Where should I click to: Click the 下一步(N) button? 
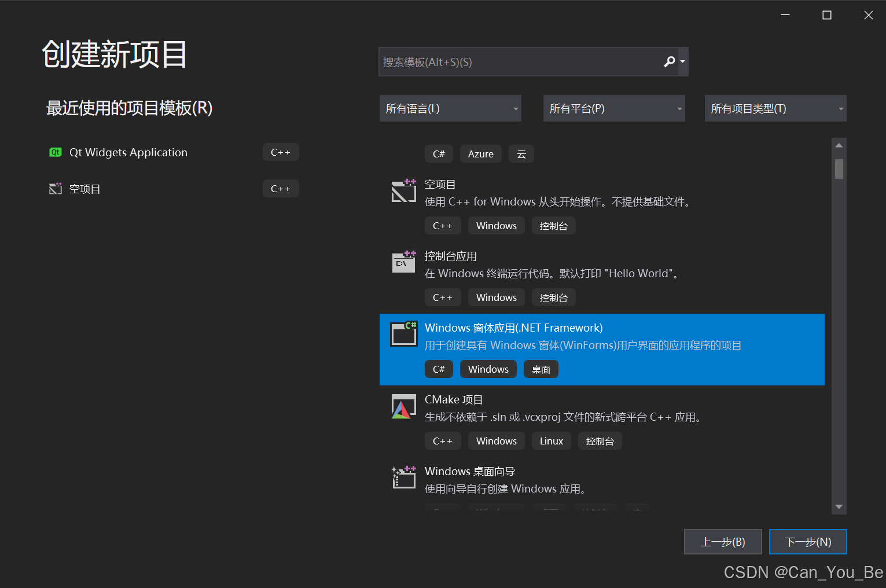pyautogui.click(x=808, y=541)
